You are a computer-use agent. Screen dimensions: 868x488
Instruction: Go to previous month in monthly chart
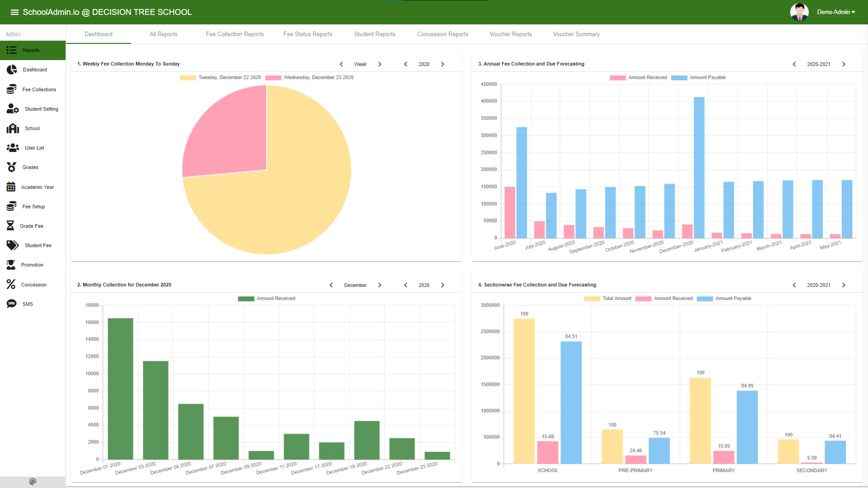[x=331, y=285]
